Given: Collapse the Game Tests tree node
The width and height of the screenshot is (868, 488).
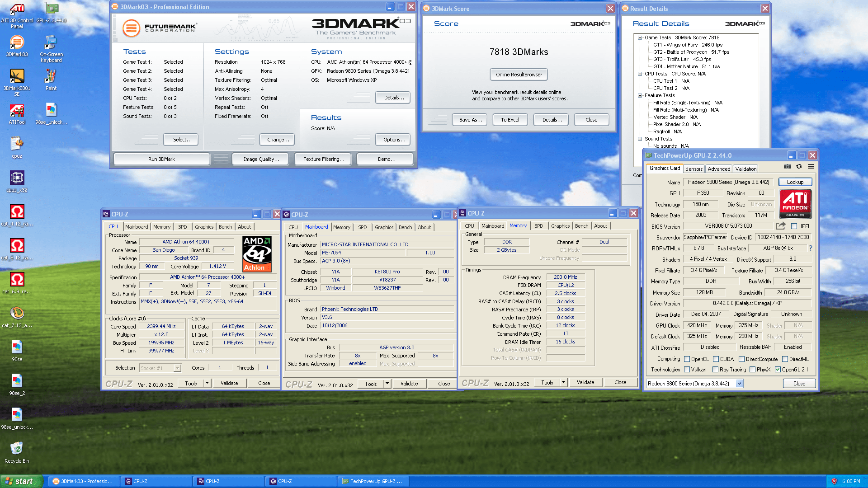Looking at the screenshot, I should pos(640,38).
